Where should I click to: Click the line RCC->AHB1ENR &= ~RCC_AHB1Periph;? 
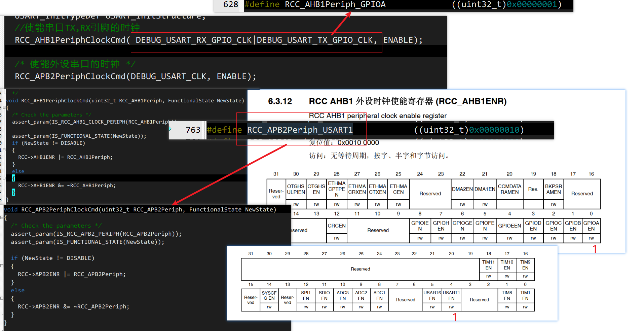coord(67,186)
